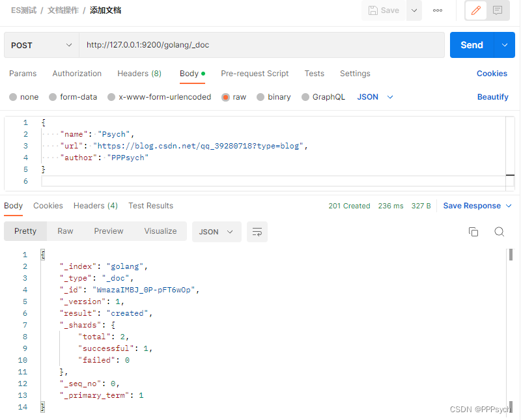The width and height of the screenshot is (521, 420).
Task: Click the Save button
Action: [384, 10]
